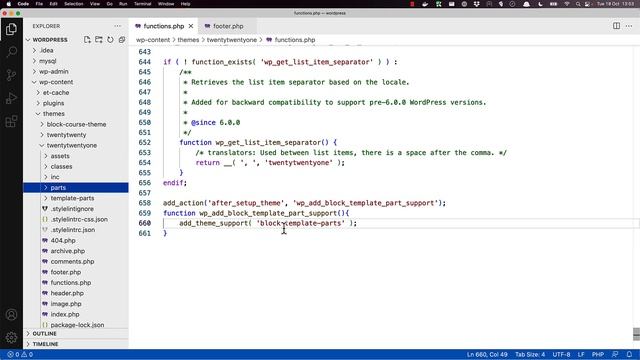Open the Apple menu
This screenshot has width=640, height=360.
coord(9,4)
